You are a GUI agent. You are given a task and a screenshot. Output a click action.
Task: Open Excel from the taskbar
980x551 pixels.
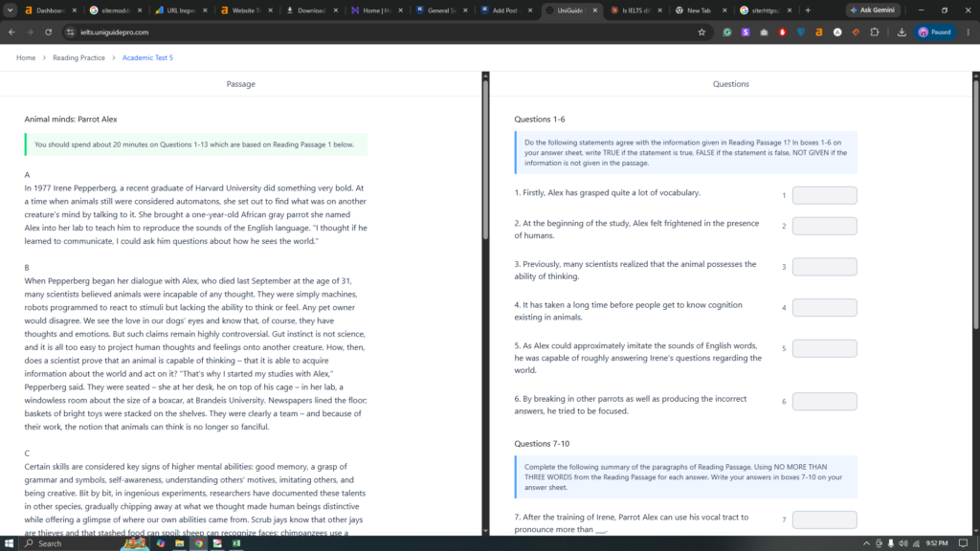(x=236, y=543)
